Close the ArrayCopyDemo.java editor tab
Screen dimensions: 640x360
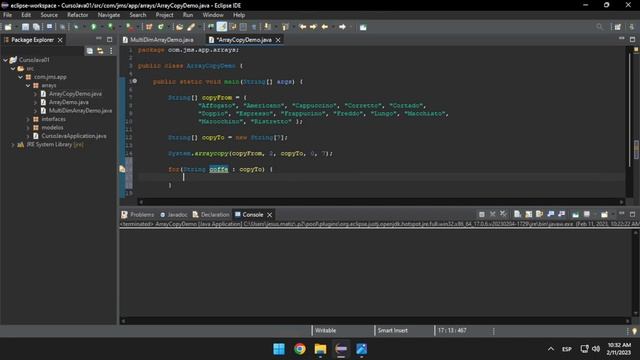(278, 40)
